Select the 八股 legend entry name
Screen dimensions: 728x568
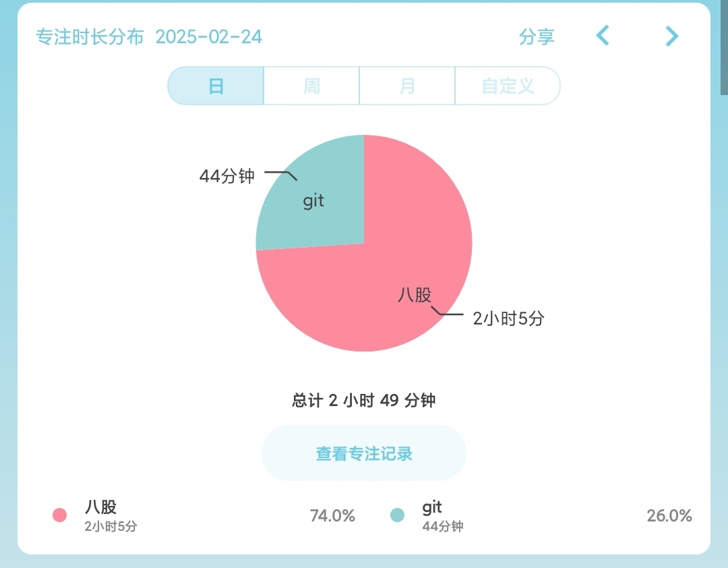click(x=101, y=507)
